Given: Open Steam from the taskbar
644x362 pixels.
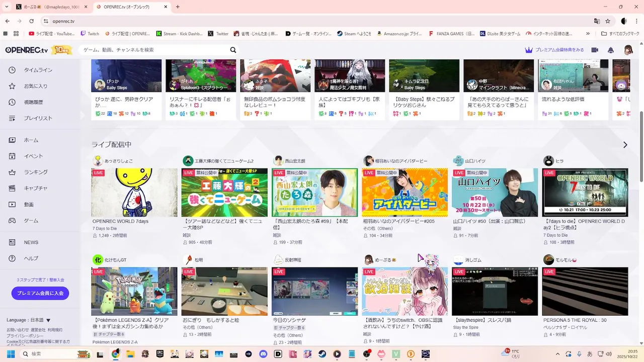Looking at the screenshot, I should (322, 354).
